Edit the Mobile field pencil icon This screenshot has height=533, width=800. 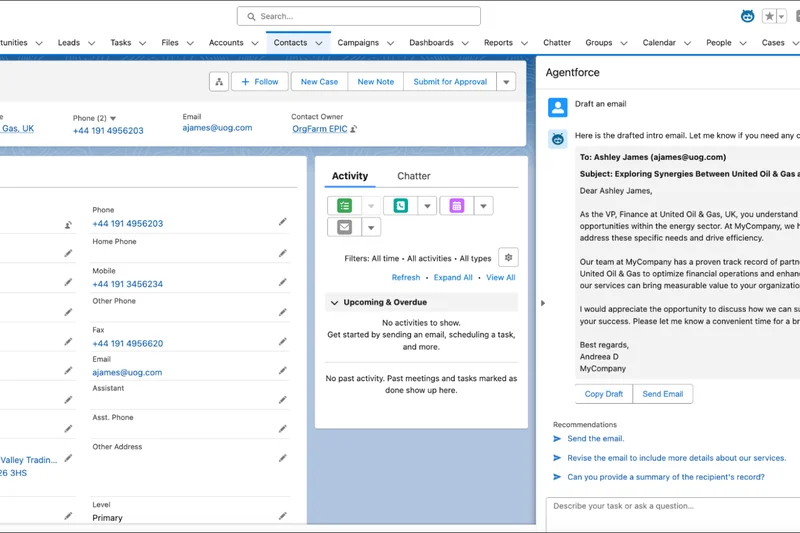tap(283, 283)
